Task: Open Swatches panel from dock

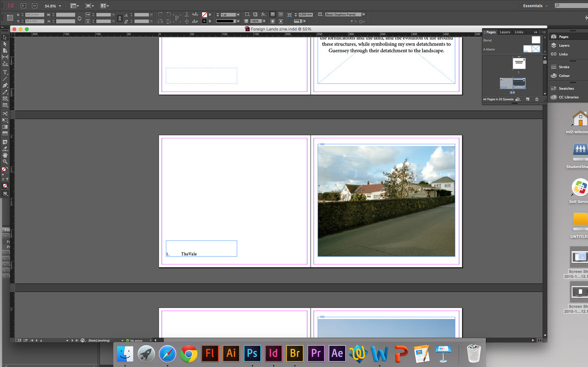Action: point(562,89)
